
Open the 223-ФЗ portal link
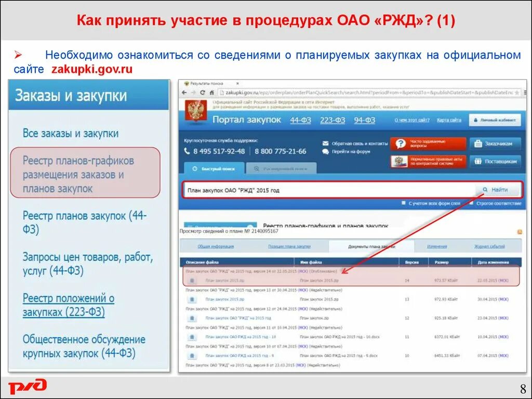332,120
